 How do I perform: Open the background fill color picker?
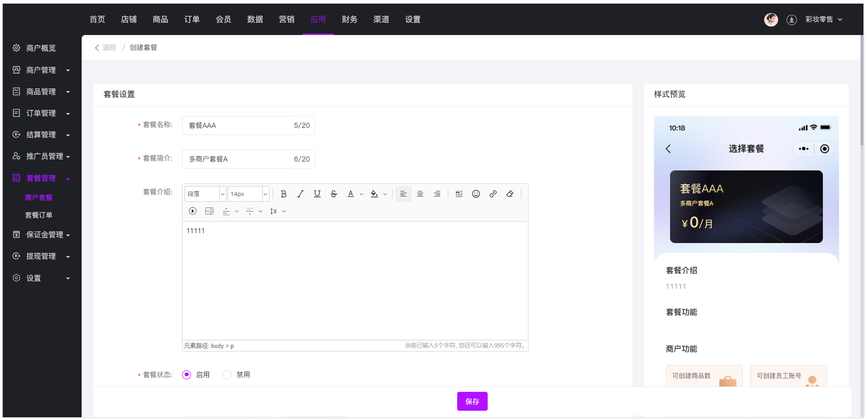tap(374, 194)
